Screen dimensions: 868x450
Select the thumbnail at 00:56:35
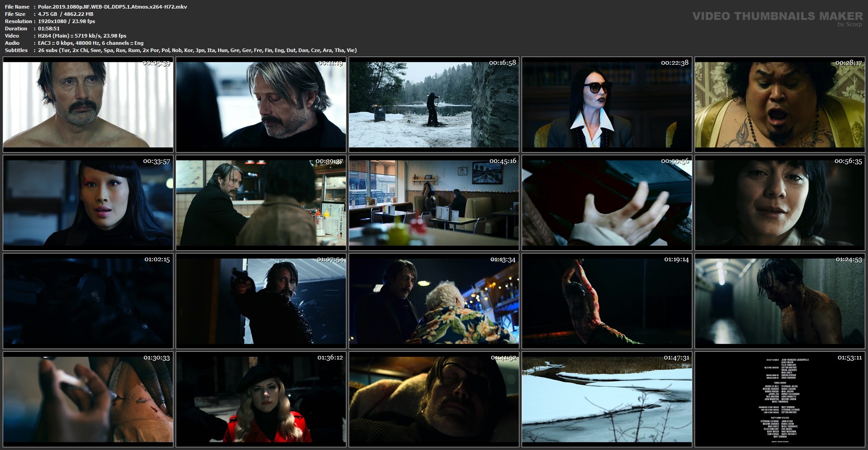coord(780,203)
